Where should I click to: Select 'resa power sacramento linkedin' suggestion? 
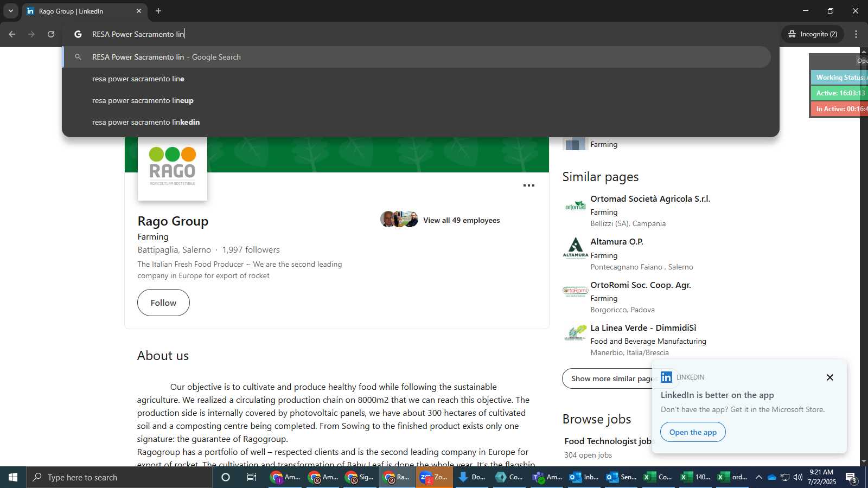click(x=417, y=122)
